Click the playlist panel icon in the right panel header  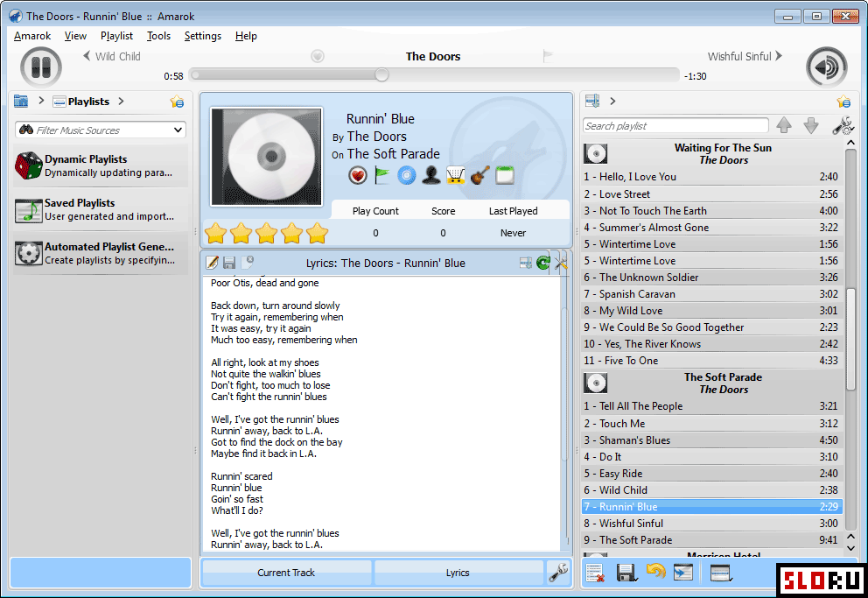[592, 101]
